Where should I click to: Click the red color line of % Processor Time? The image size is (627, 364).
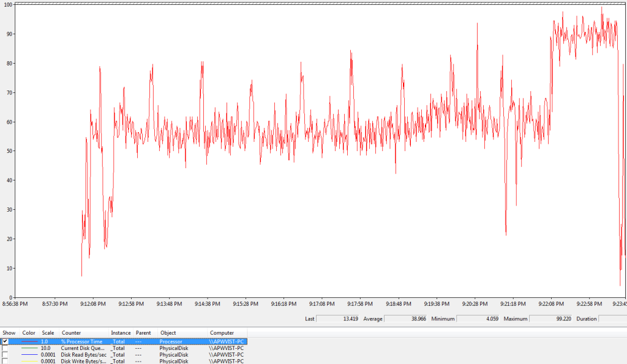pyautogui.click(x=29, y=341)
